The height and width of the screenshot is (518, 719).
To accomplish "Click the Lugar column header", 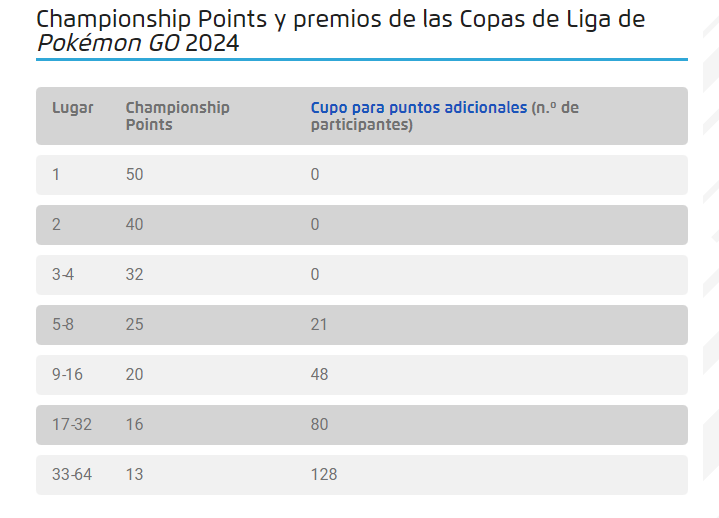I will 72,108.
